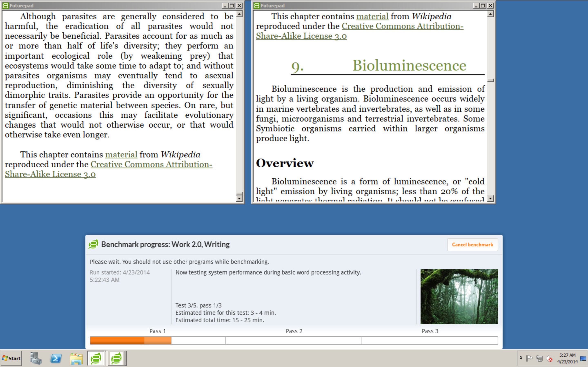Open the Creative Commons license link in the right window
The width and height of the screenshot is (588, 367).
(402, 26)
